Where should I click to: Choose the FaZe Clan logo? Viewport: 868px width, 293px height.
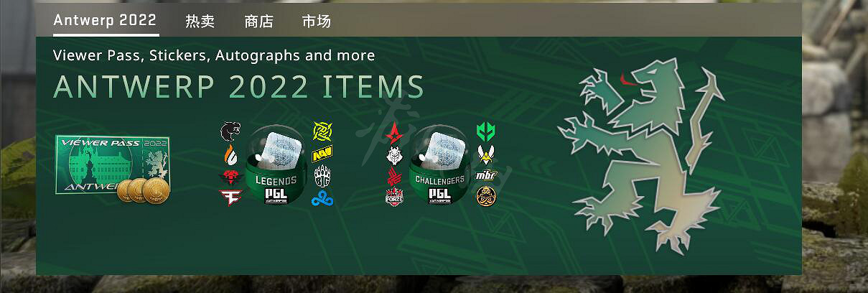pyautogui.click(x=230, y=196)
